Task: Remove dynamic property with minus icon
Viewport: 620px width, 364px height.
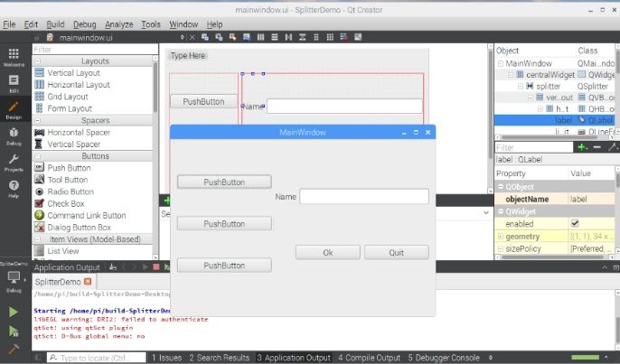Action: click(x=597, y=147)
